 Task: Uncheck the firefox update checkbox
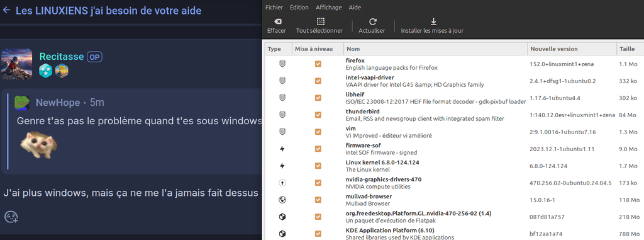click(318, 64)
